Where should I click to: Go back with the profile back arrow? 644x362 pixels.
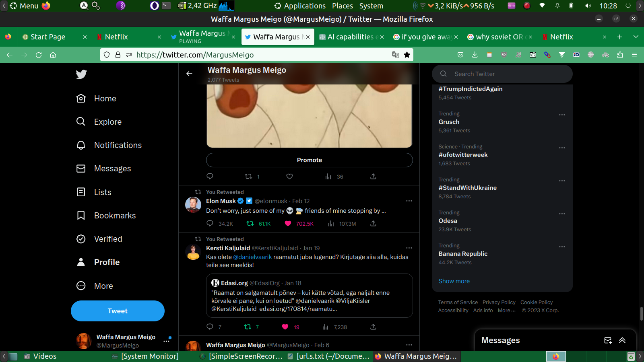189,74
